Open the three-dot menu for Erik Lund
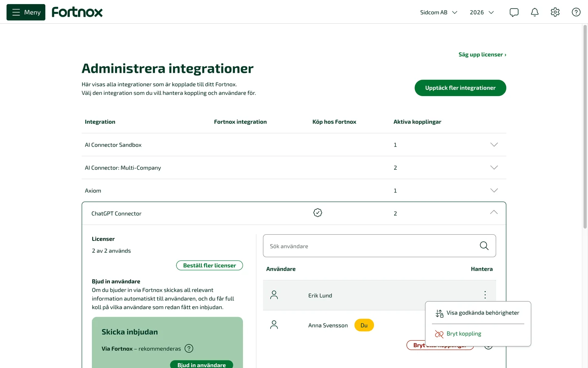This screenshot has height=368, width=588. pyautogui.click(x=485, y=295)
